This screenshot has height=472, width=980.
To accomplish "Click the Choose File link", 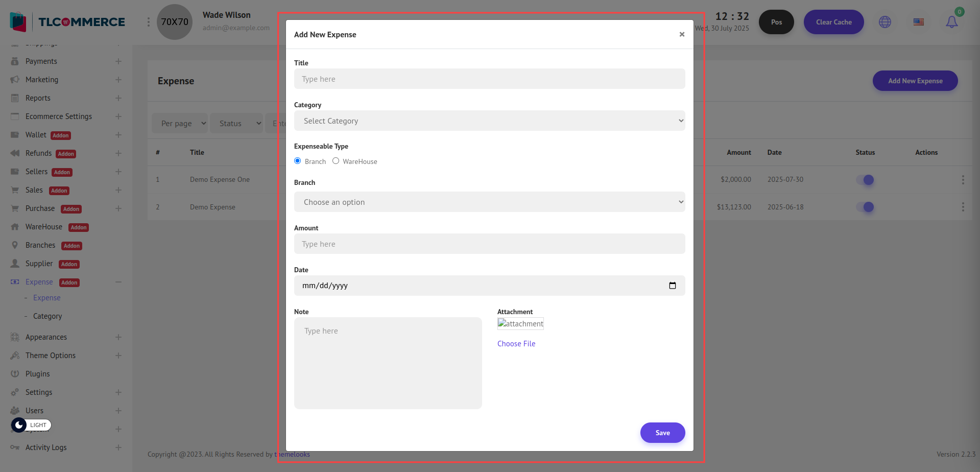I will coord(516,344).
